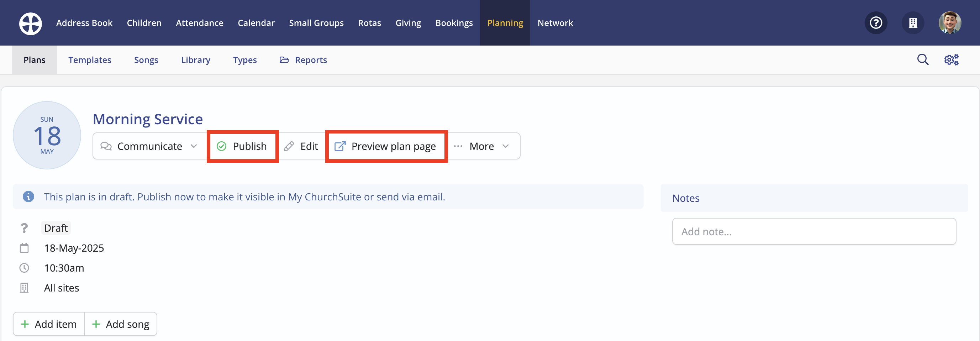Click the building icon beside All sites

point(24,288)
